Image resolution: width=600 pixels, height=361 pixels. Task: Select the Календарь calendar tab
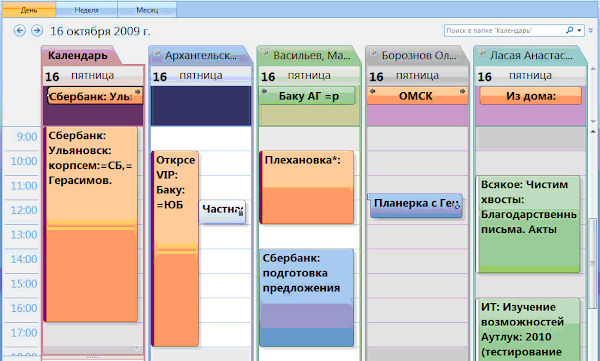(x=78, y=56)
